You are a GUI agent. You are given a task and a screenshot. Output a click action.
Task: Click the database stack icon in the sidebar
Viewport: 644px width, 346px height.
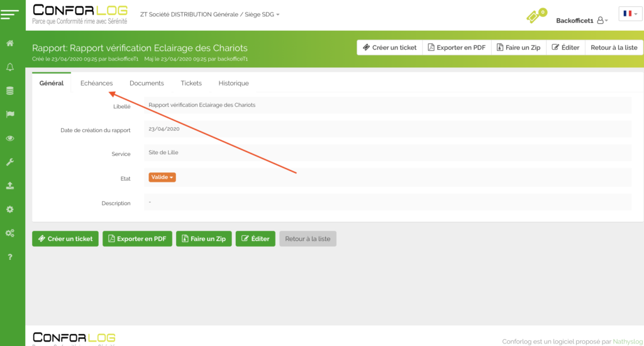(x=10, y=91)
